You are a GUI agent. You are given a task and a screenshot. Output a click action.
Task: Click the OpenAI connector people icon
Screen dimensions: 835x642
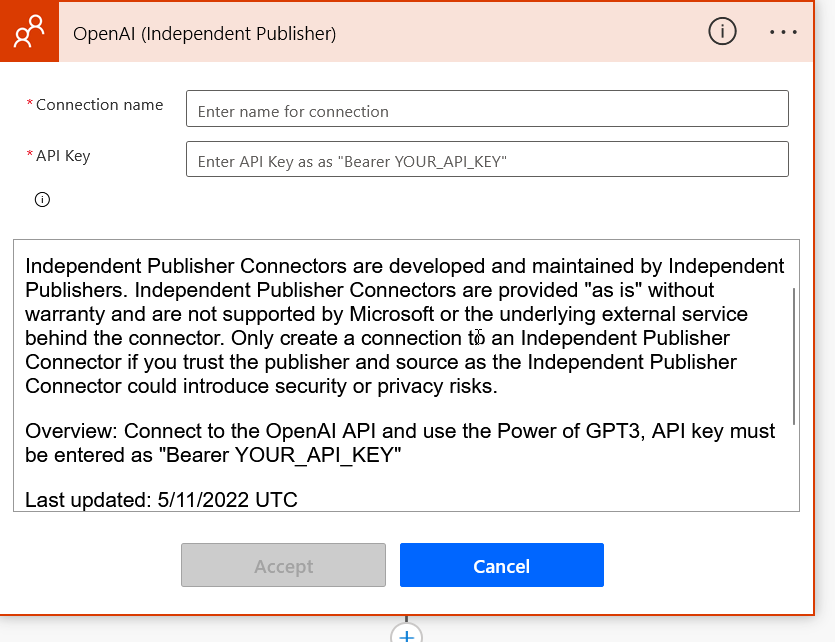click(x=29, y=31)
